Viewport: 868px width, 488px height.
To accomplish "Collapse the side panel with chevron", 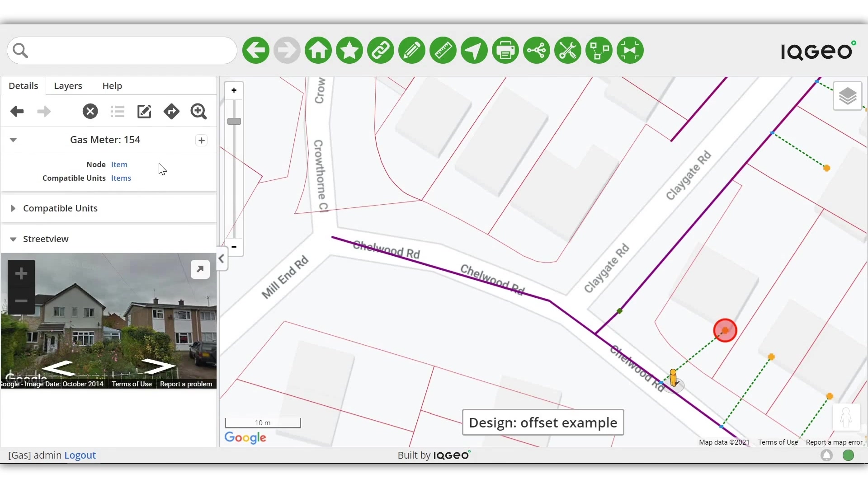I will coord(222,258).
